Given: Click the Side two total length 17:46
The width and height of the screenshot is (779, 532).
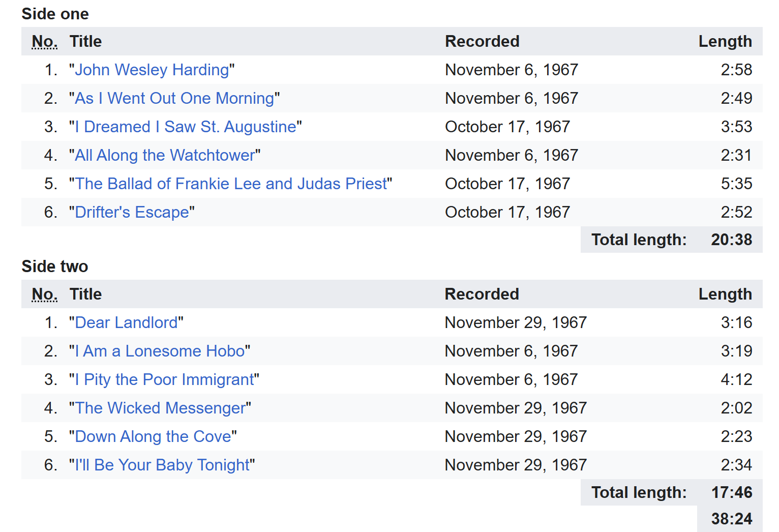Looking at the screenshot, I should pyautogui.click(x=731, y=492).
